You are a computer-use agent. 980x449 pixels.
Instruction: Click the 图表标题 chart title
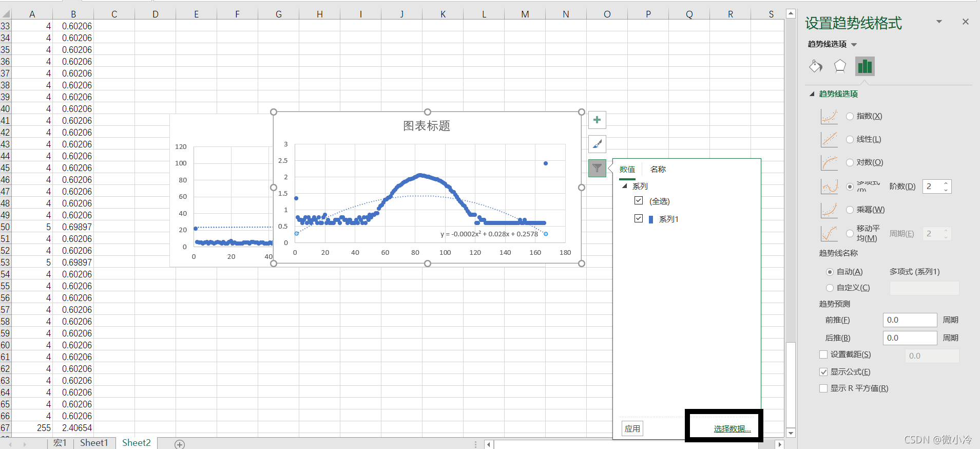point(427,126)
